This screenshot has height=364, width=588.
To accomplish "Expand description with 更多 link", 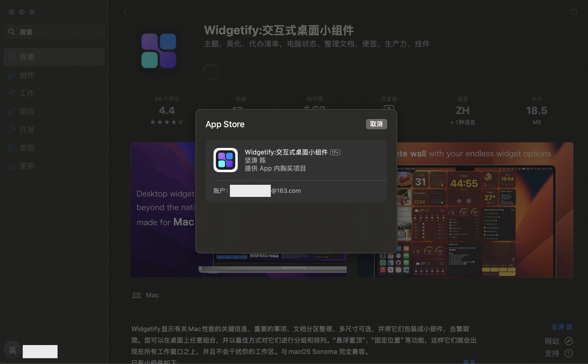I will [469, 361].
